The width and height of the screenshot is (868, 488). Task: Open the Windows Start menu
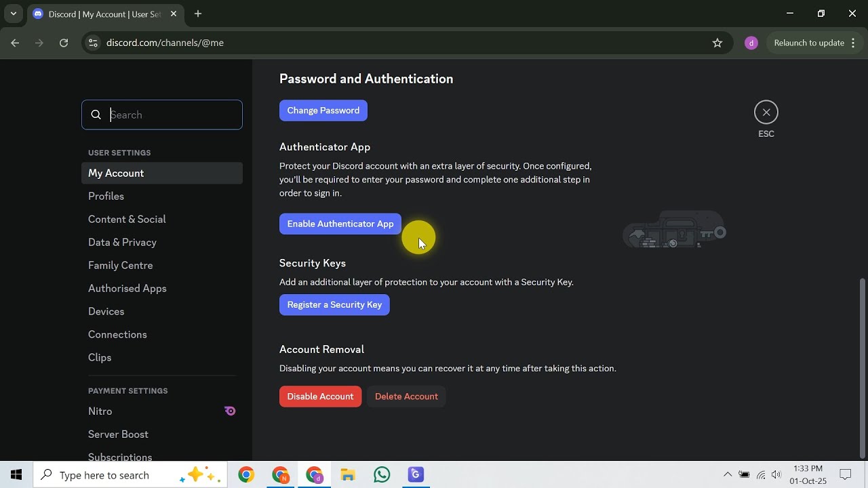click(16, 474)
